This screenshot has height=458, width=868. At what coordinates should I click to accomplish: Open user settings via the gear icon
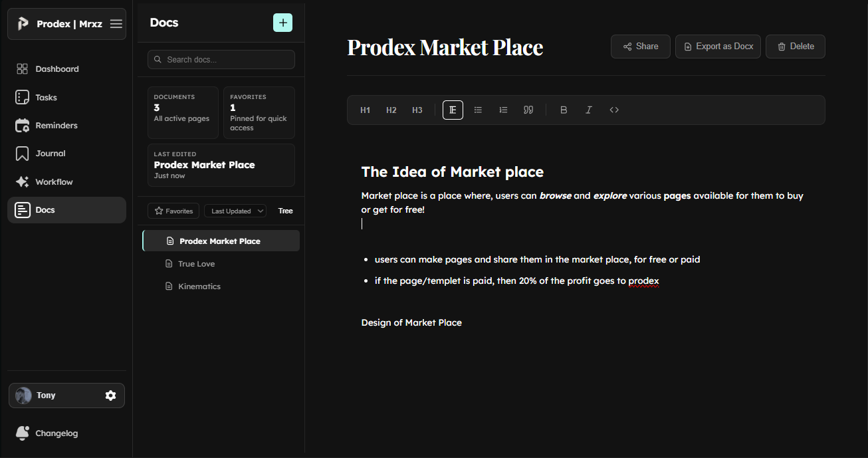tap(110, 395)
